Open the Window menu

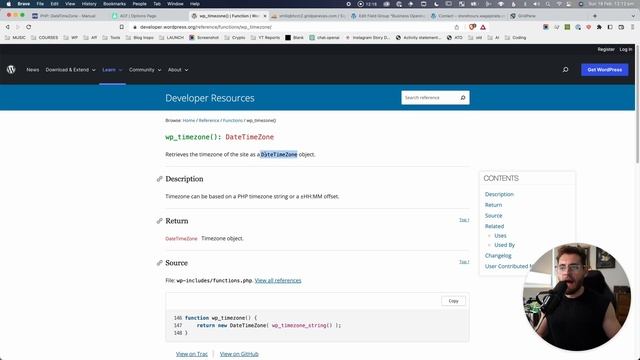(175, 4)
